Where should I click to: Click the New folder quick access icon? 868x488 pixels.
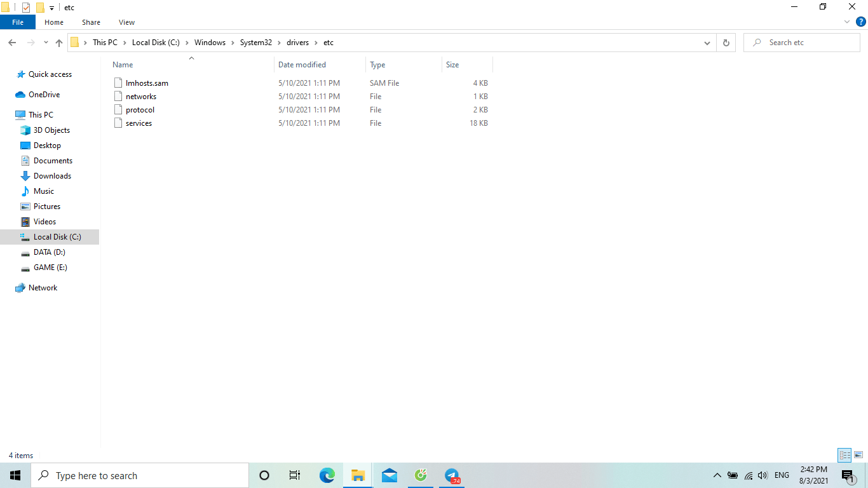(40, 8)
